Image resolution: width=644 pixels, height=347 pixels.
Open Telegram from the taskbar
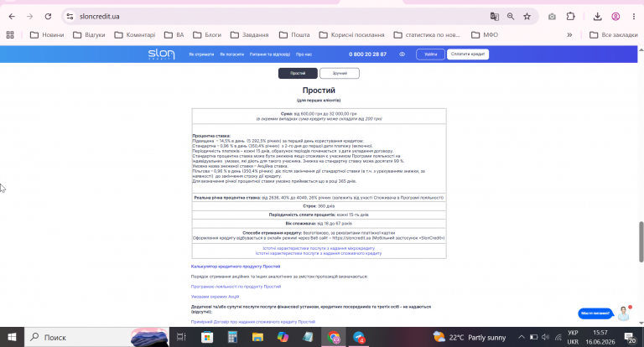359,337
